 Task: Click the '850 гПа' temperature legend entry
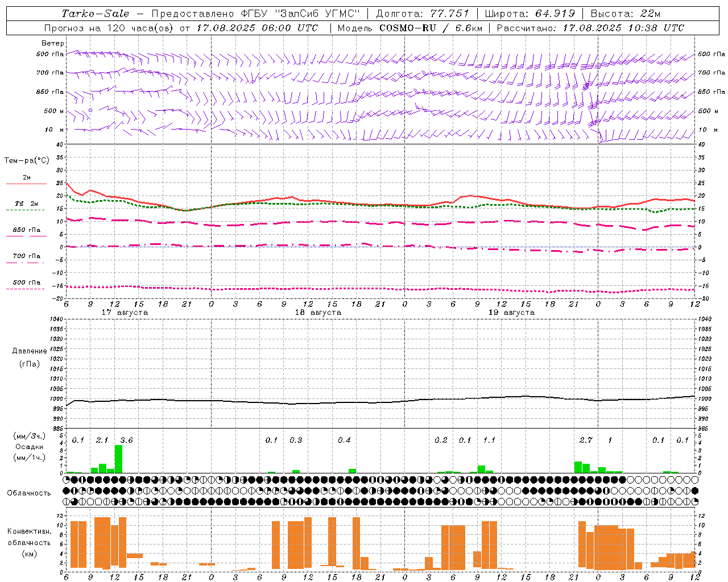click(x=26, y=231)
